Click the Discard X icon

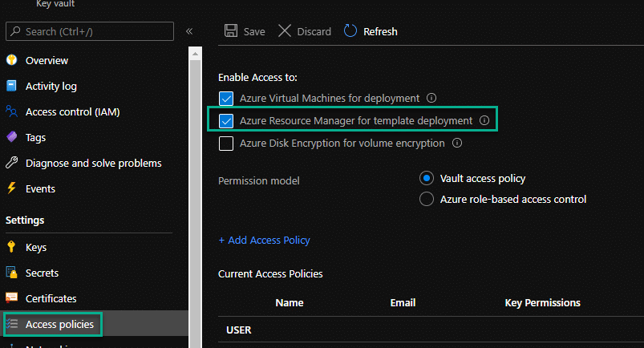pyautogui.click(x=284, y=30)
